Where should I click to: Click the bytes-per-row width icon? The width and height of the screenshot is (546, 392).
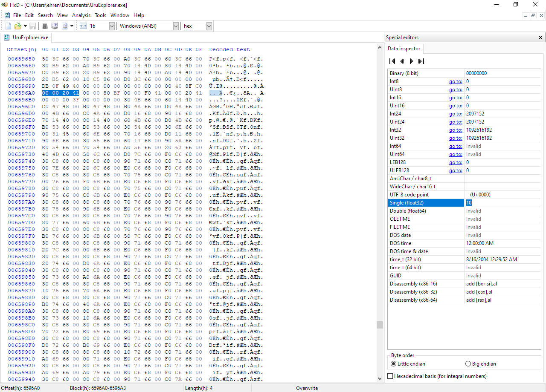[x=83, y=26]
